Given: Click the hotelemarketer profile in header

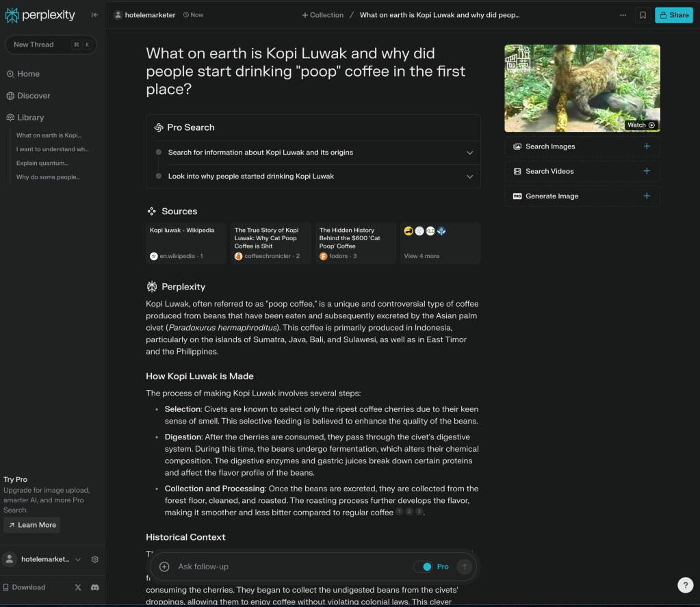Looking at the screenshot, I should pos(144,15).
